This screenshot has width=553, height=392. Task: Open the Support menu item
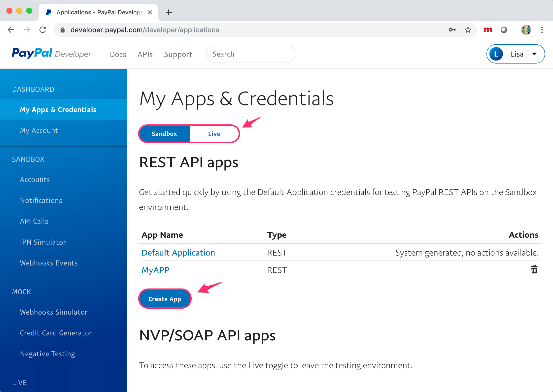[x=178, y=54]
